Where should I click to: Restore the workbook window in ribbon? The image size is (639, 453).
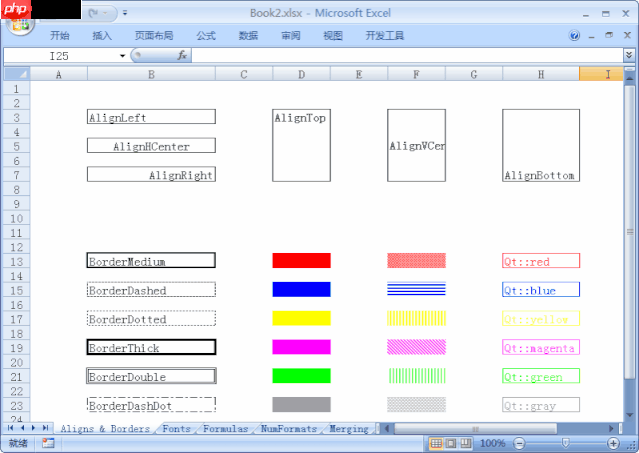click(x=609, y=35)
